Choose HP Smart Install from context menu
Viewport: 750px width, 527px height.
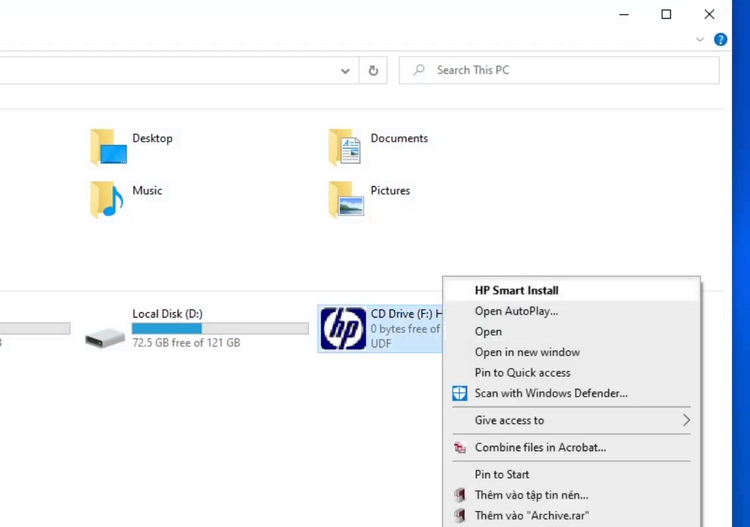(572, 290)
